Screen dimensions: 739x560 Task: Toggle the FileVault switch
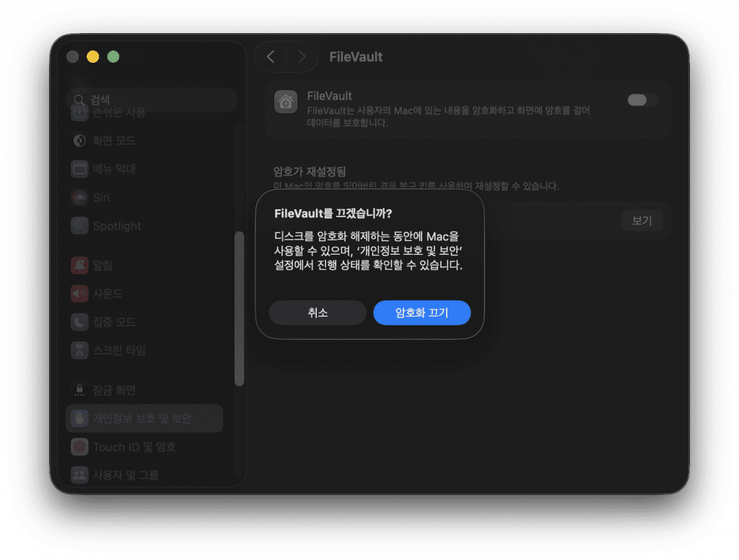(x=642, y=100)
